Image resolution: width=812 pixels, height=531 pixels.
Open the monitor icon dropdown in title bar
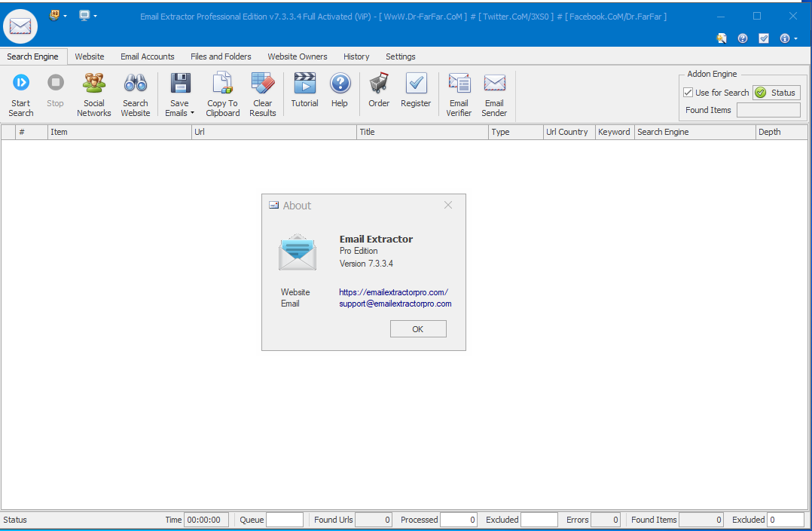point(88,15)
